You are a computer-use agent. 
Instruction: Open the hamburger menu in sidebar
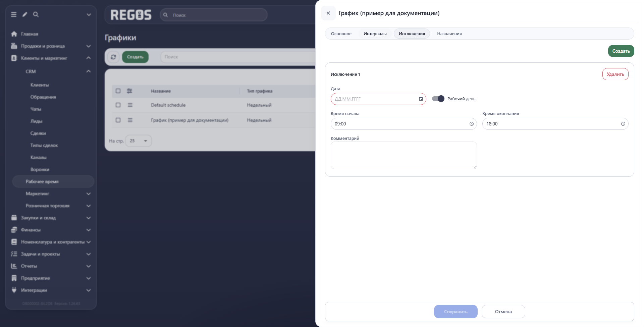(14, 14)
